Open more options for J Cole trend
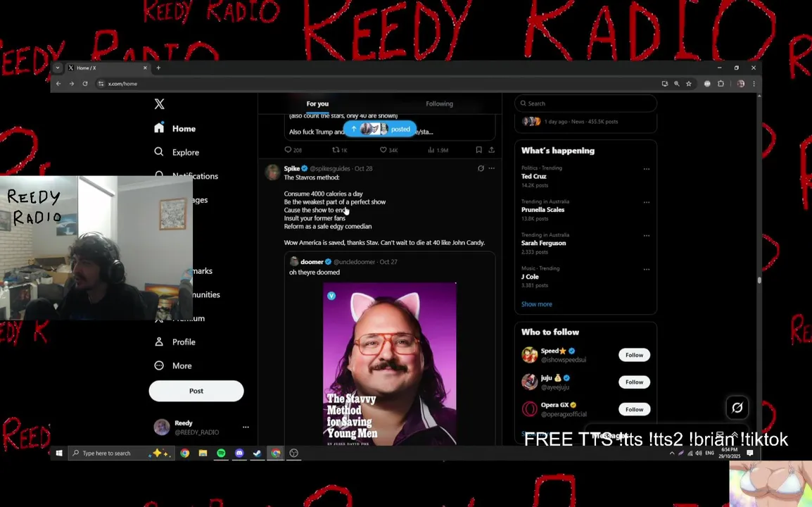Image resolution: width=812 pixels, height=507 pixels. (x=646, y=269)
